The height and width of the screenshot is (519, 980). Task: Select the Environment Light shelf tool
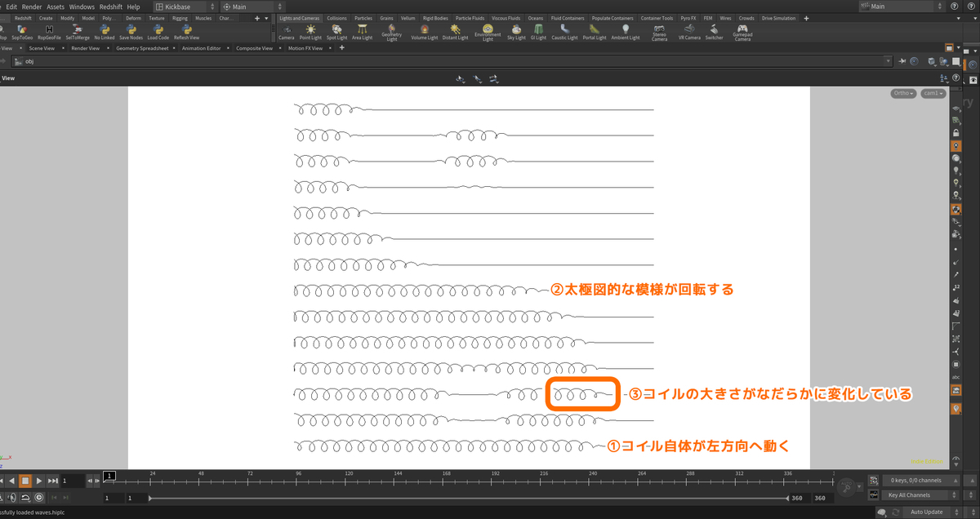(x=488, y=33)
